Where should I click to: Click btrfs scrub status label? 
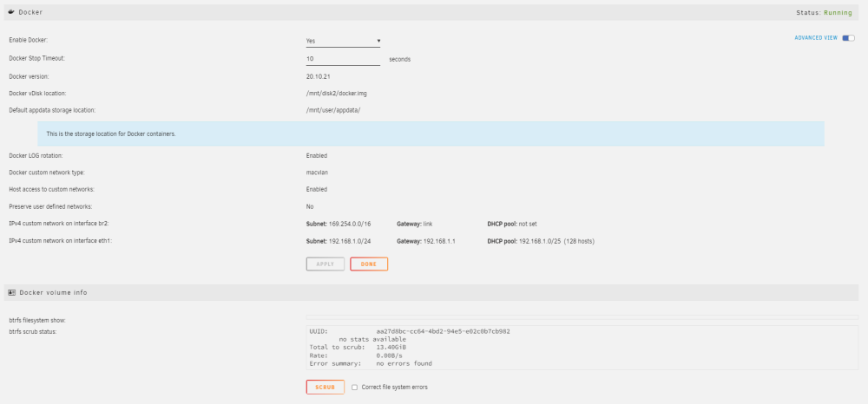(x=33, y=331)
